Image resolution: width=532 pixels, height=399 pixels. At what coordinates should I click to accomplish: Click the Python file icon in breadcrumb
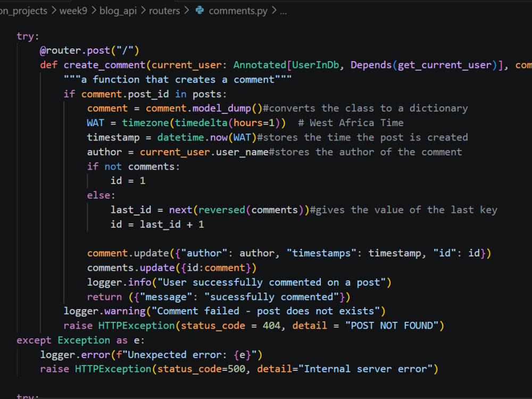point(200,11)
